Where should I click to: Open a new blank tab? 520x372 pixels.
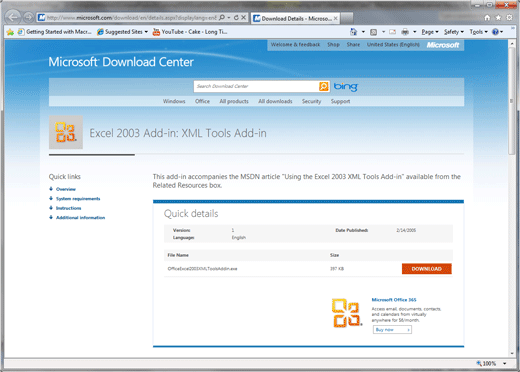pyautogui.click(x=347, y=18)
